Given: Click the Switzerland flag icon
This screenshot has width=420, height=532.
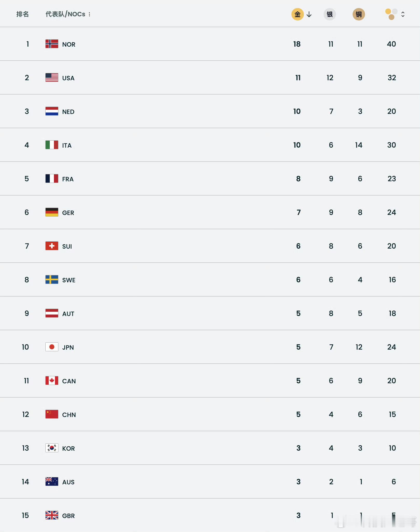Looking at the screenshot, I should pyautogui.click(x=52, y=246).
